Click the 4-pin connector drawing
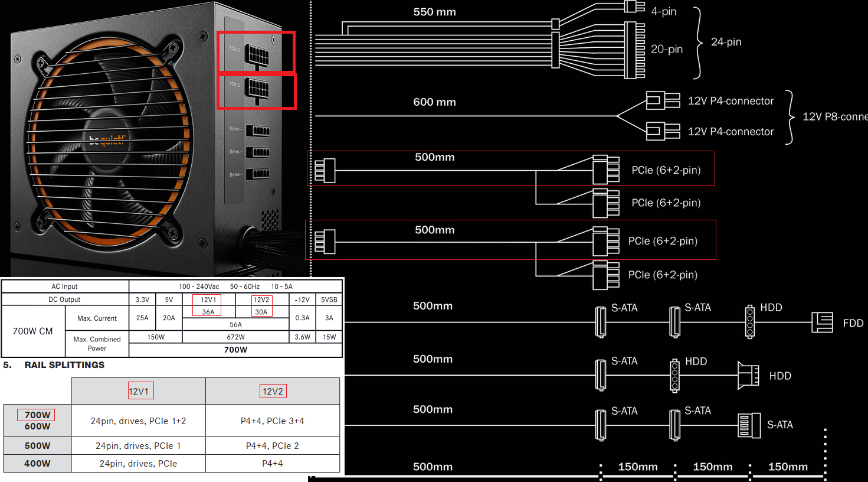The width and height of the screenshot is (868, 482). pos(634,6)
